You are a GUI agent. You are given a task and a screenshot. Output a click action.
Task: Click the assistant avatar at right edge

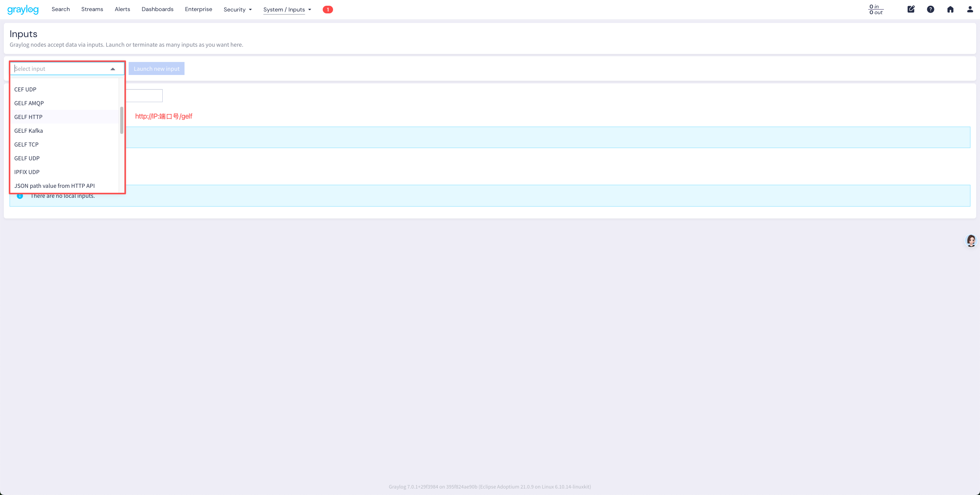pos(971,241)
